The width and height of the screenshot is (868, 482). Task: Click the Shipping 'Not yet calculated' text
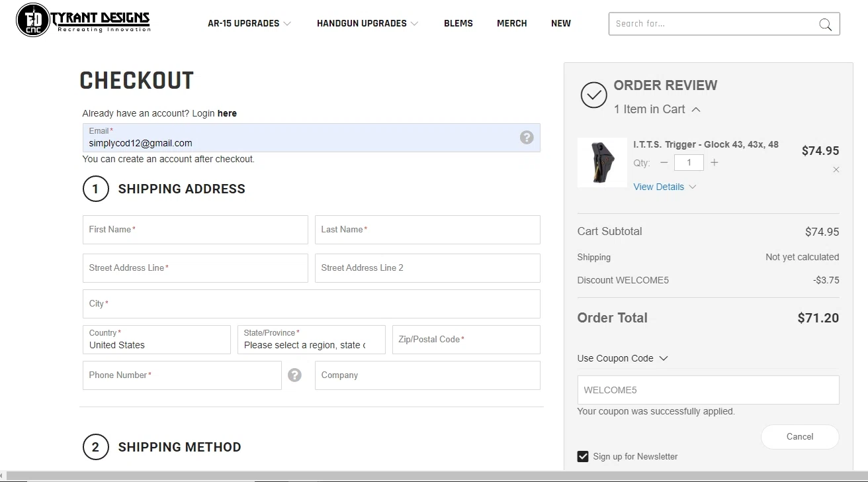click(803, 257)
